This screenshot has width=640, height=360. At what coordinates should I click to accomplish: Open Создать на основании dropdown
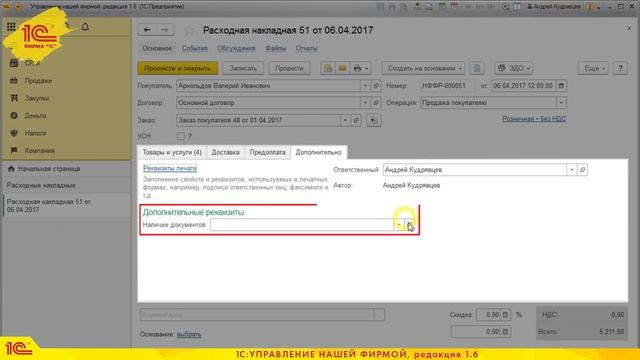[423, 68]
